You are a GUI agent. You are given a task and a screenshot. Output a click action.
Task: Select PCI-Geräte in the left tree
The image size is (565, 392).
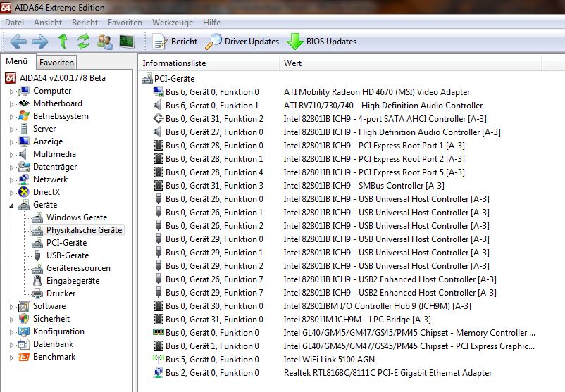coord(67,243)
